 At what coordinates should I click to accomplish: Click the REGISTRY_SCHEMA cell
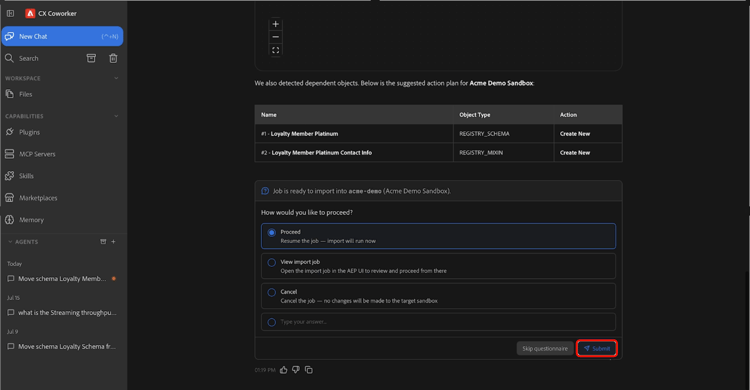coord(503,134)
